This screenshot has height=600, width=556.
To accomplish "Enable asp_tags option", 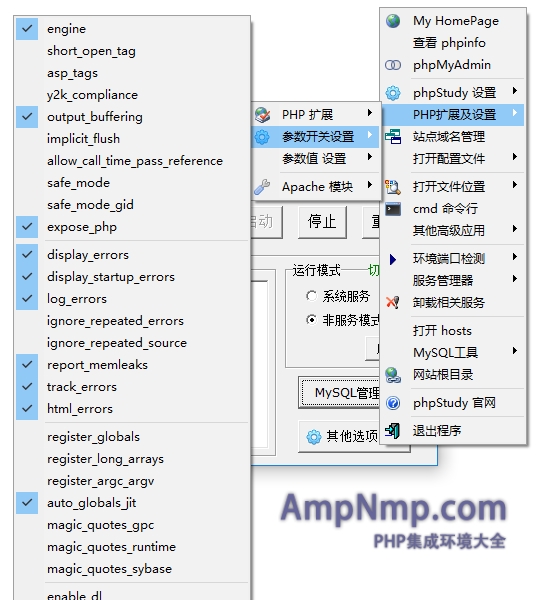I will (x=132, y=73).
